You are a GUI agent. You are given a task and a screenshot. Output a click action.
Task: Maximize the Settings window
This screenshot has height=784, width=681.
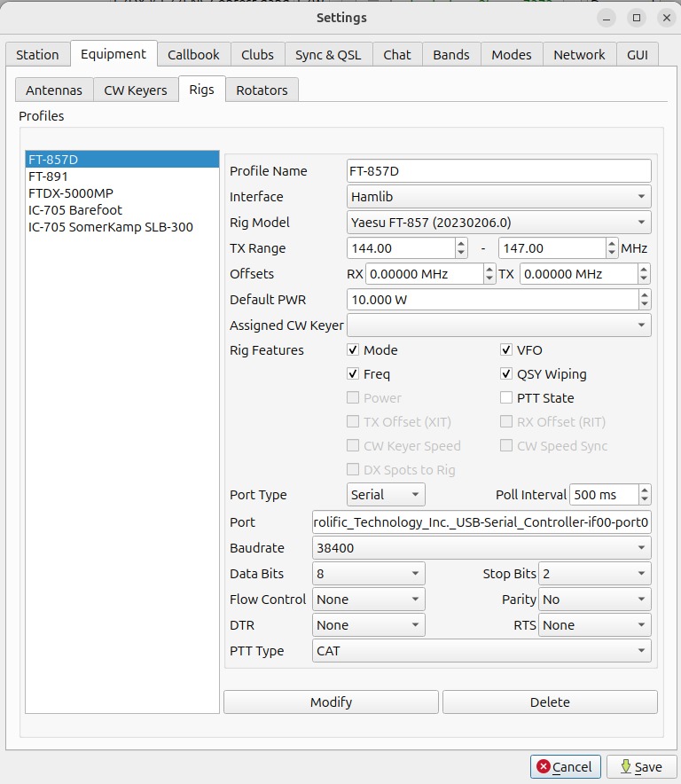click(x=636, y=18)
